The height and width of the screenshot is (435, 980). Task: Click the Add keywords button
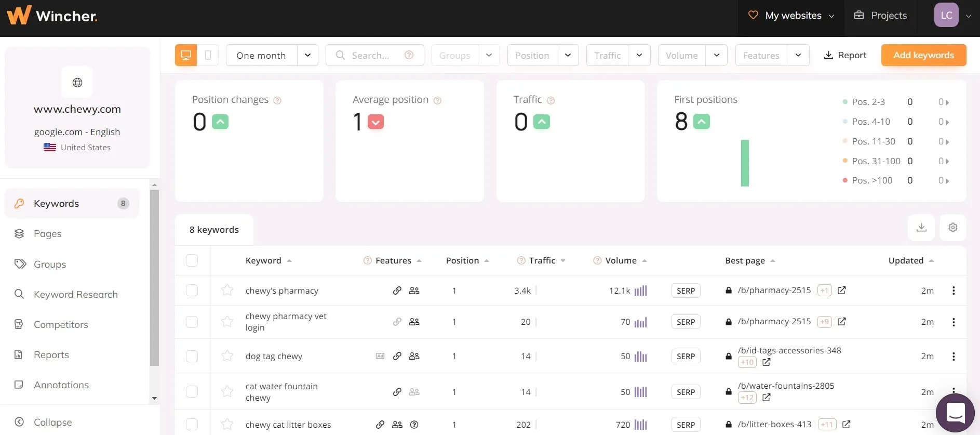coord(923,55)
